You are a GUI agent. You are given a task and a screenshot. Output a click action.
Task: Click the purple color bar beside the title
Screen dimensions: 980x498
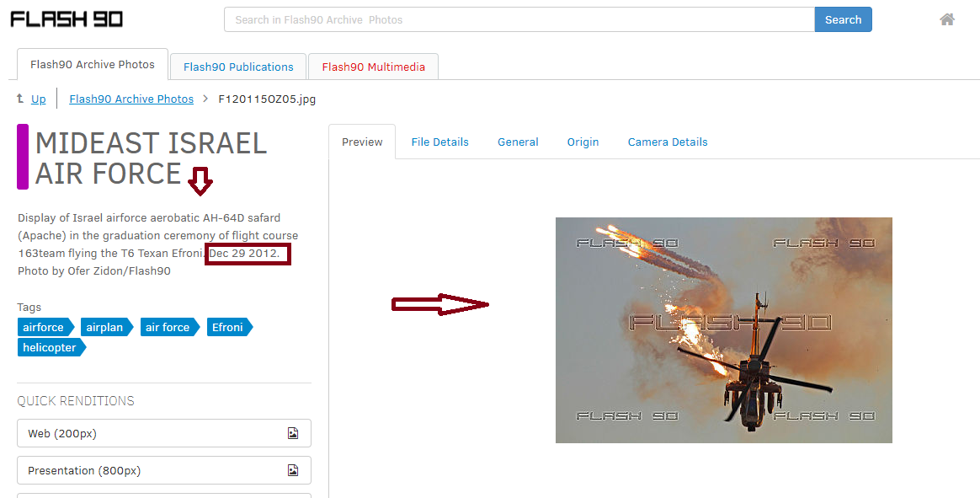[x=23, y=157]
